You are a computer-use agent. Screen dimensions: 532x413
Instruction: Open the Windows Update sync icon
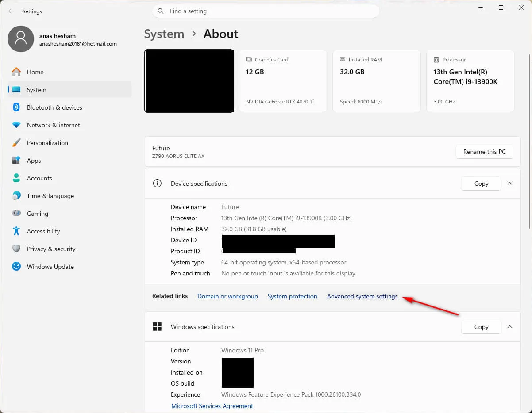pyautogui.click(x=16, y=267)
